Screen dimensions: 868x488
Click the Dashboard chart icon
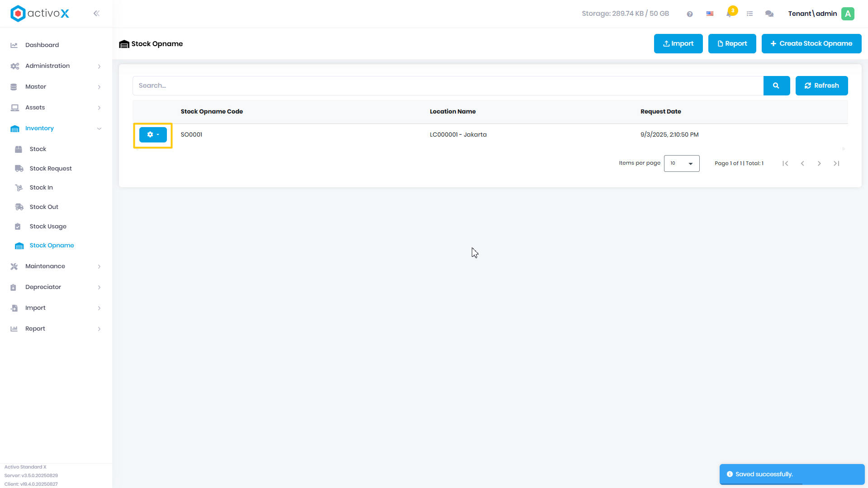[14, 45]
